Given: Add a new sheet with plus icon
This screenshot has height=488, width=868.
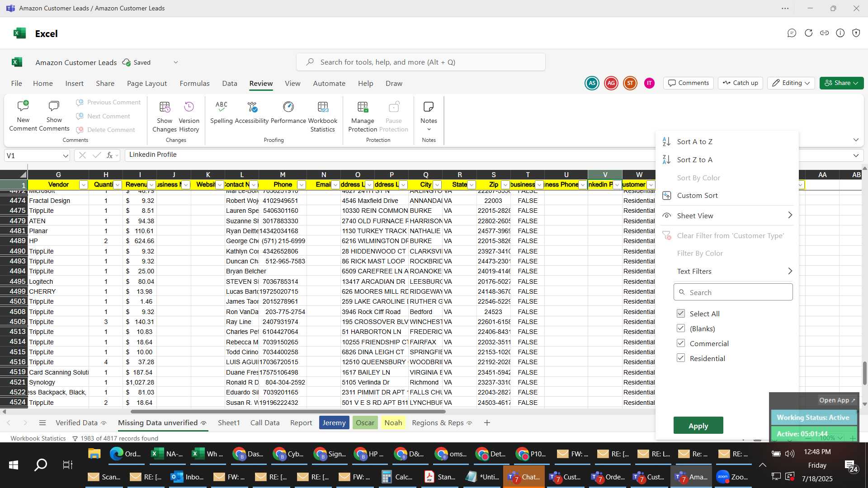Looking at the screenshot, I should [x=487, y=423].
